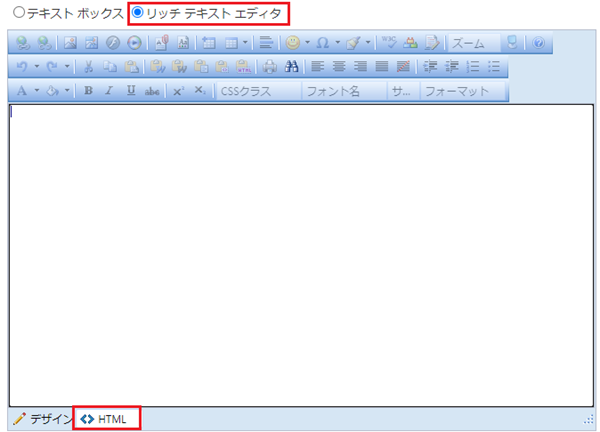Screen dimensions: 600x432
Task: Click the plain paste clipboard icon
Action: tap(131, 67)
